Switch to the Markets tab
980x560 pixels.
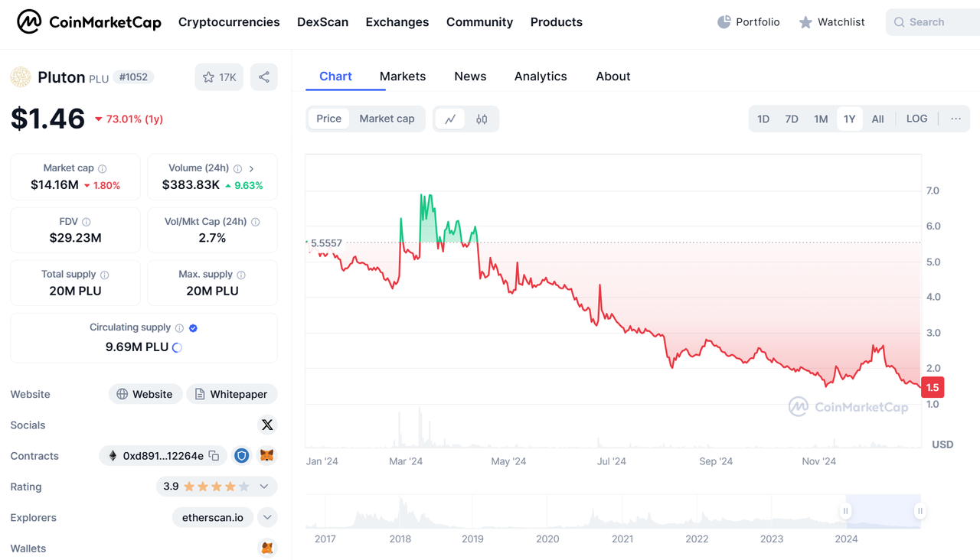pos(403,77)
